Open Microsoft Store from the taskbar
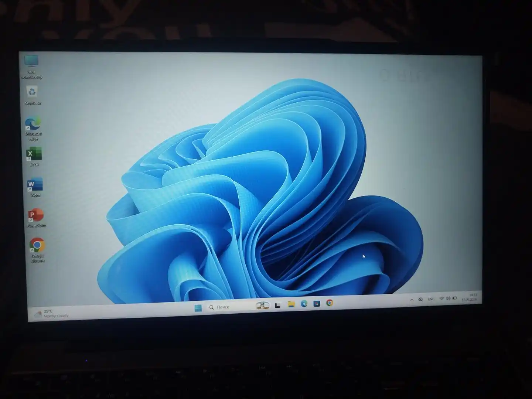The image size is (532, 399). coord(317,303)
